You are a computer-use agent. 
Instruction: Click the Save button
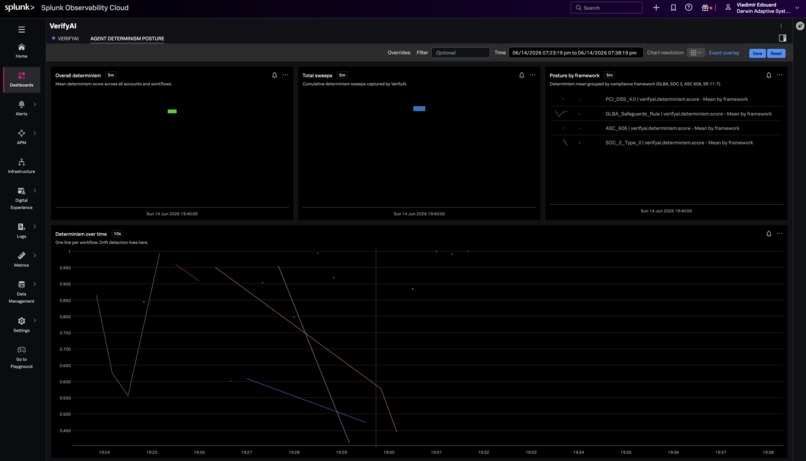[x=757, y=53]
